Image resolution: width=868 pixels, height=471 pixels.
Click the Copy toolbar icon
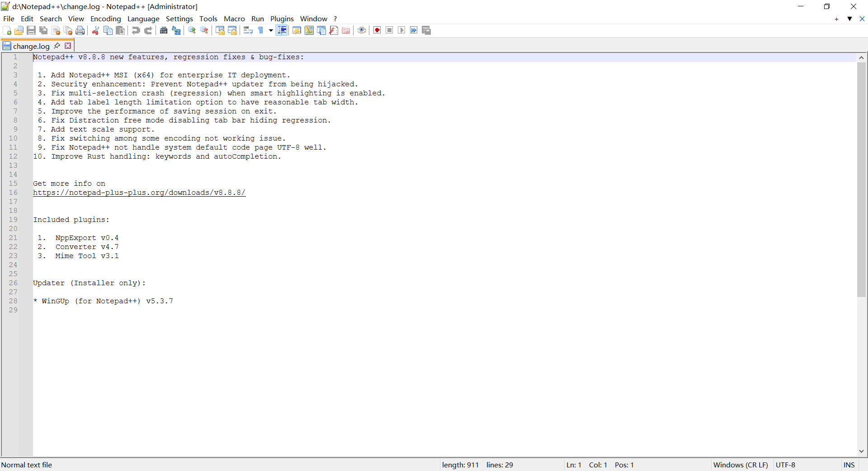(x=108, y=30)
